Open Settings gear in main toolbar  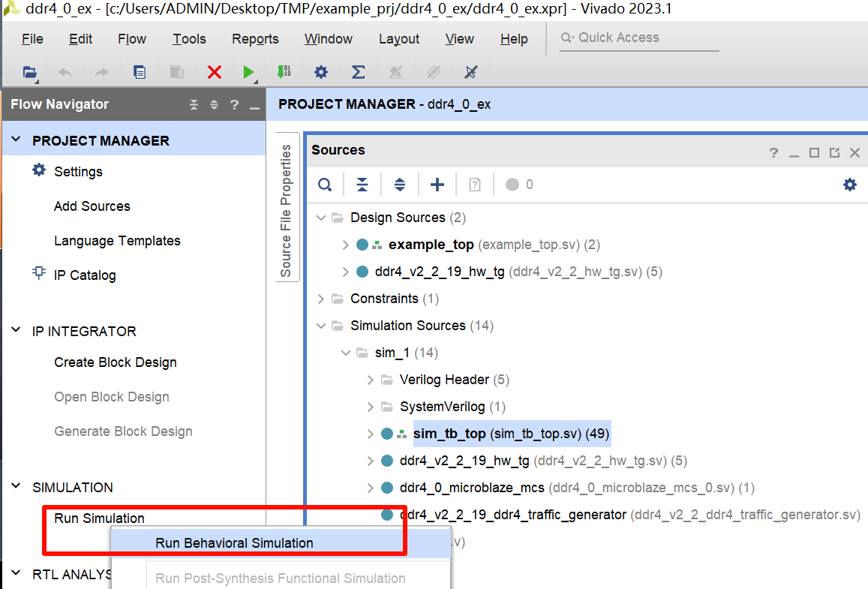(x=321, y=72)
